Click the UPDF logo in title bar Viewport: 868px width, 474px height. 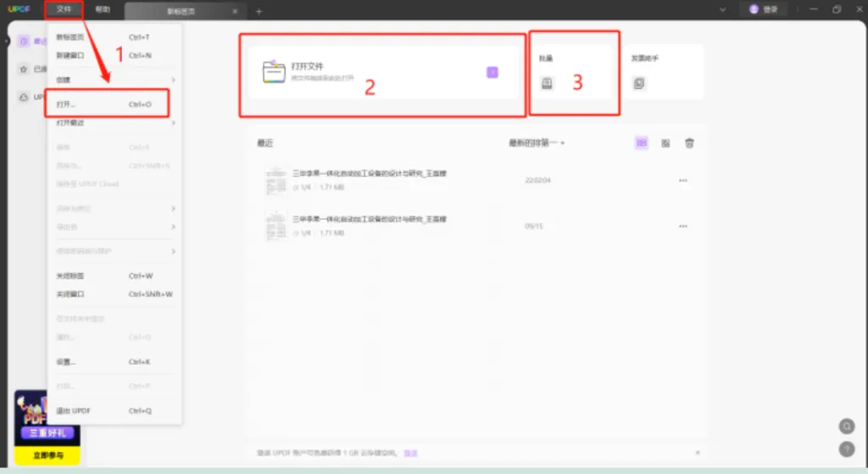click(x=19, y=9)
